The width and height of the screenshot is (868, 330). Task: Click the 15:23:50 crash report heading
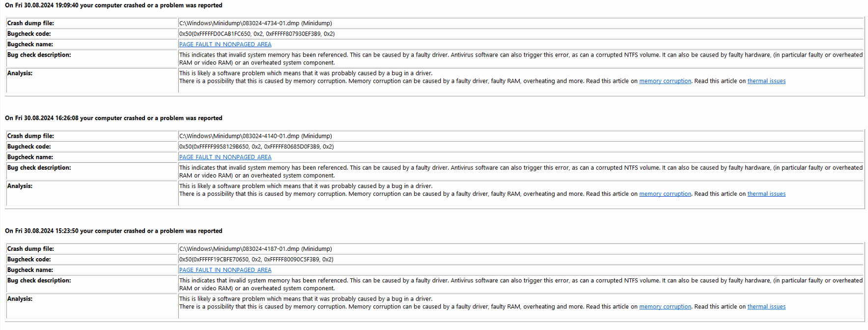tap(113, 231)
